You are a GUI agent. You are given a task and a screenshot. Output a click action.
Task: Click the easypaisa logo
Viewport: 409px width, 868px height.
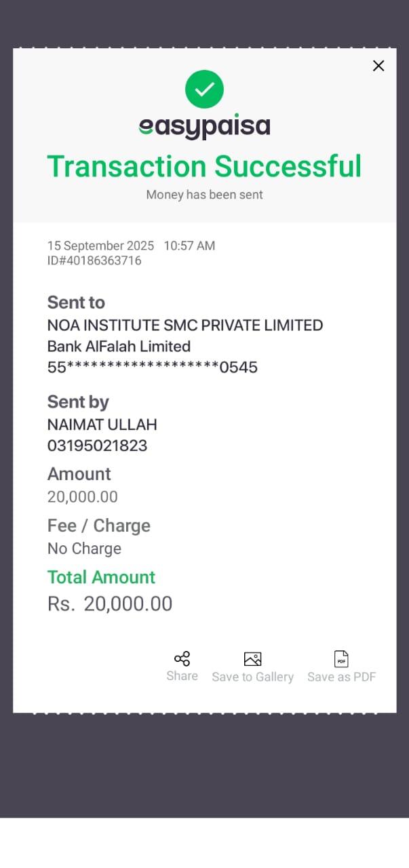204,126
